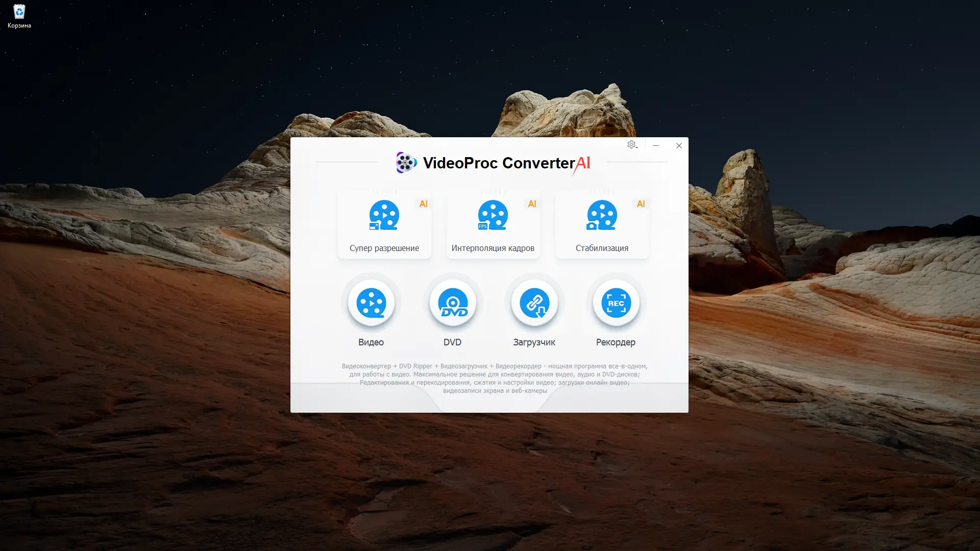
Task: Open Интерполяция кадров frame interpolation tool
Action: [x=493, y=215]
